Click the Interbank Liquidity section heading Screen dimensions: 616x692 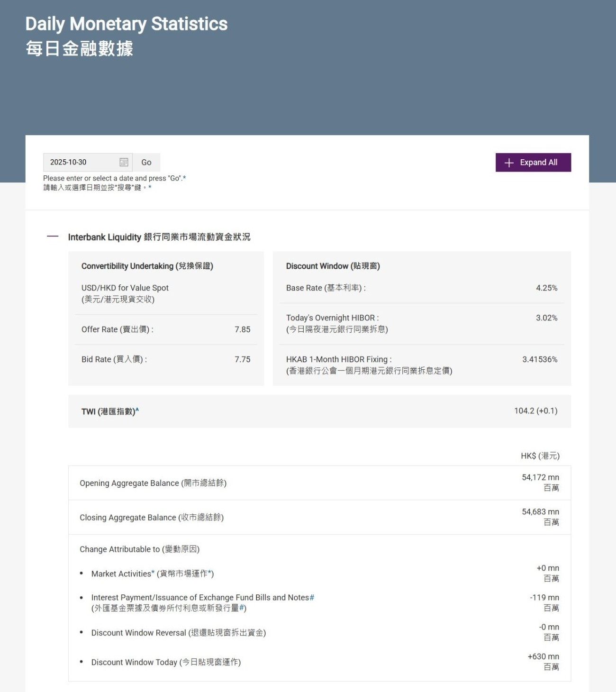(x=159, y=237)
